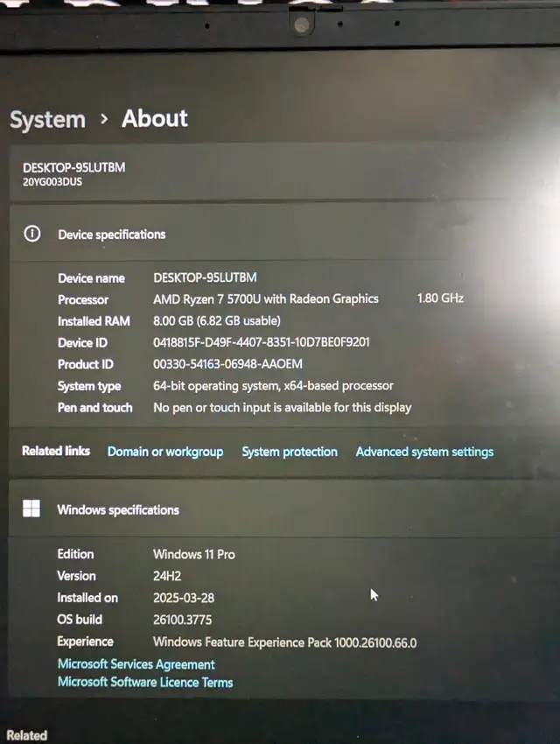Click the Device specifications info icon
Image resolution: width=560 pixels, height=744 pixels.
(32, 234)
